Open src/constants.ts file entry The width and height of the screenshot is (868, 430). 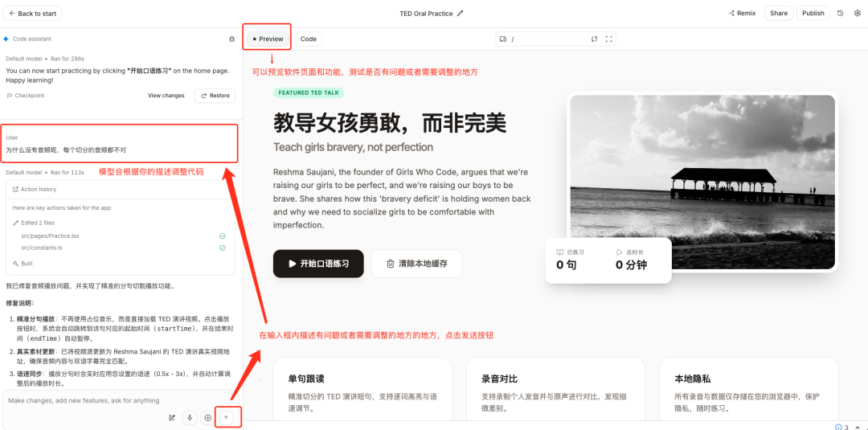[x=42, y=248]
